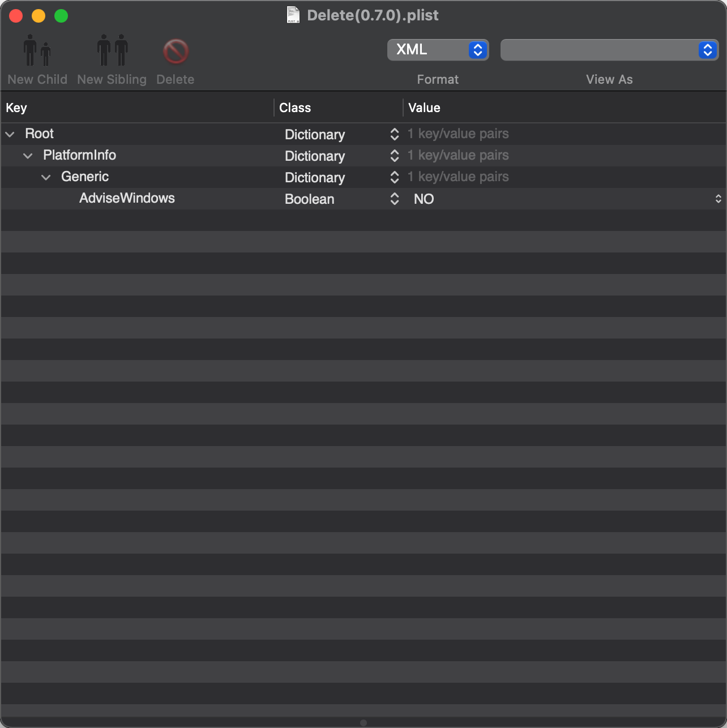Click the Delete toolbar icon
Viewport: 727px width, 728px height.
[x=176, y=52]
